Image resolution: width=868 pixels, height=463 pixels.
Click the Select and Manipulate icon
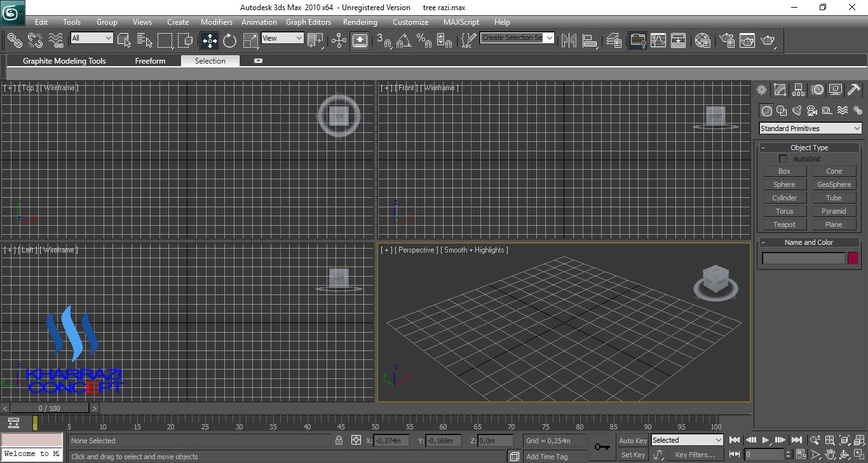click(339, 41)
